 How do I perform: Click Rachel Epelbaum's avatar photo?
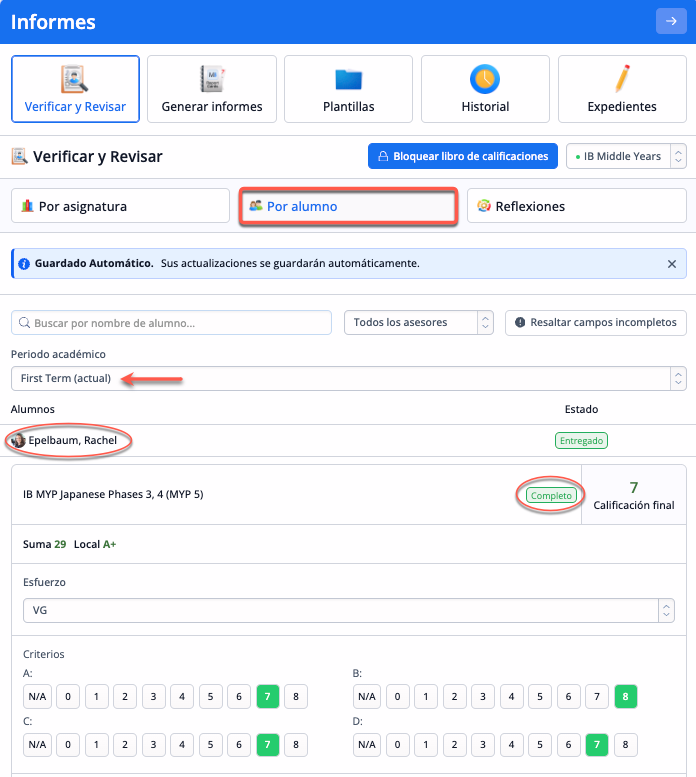pos(18,440)
